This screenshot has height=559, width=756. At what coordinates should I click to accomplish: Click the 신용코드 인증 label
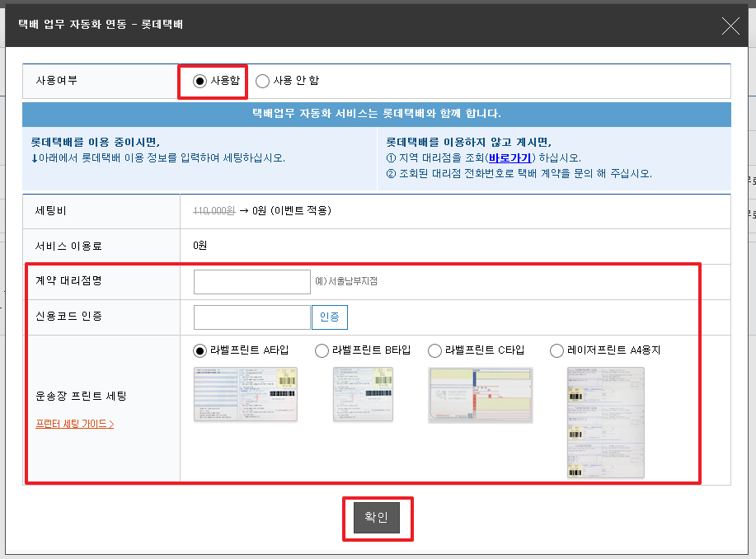click(68, 317)
